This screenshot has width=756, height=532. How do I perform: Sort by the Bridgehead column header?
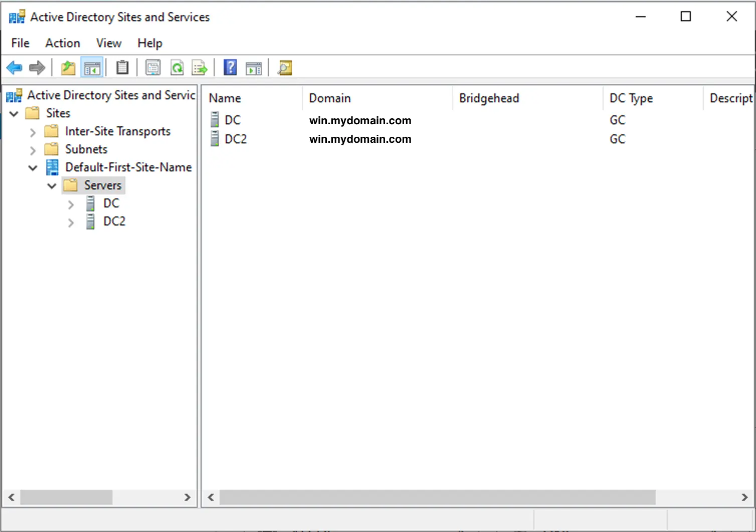528,98
